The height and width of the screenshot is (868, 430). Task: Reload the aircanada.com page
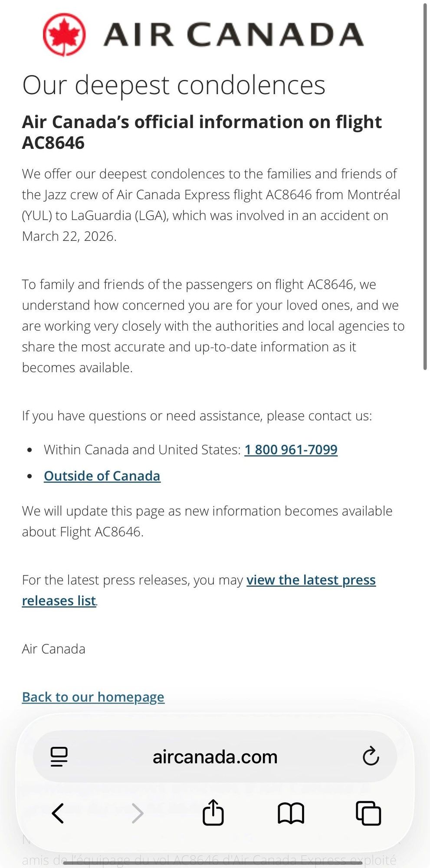(x=371, y=756)
